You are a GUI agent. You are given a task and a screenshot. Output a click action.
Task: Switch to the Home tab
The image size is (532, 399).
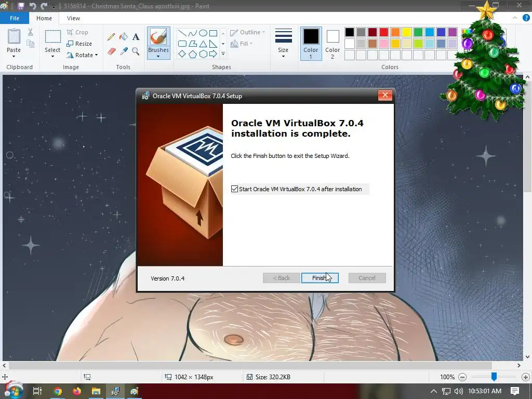44,18
